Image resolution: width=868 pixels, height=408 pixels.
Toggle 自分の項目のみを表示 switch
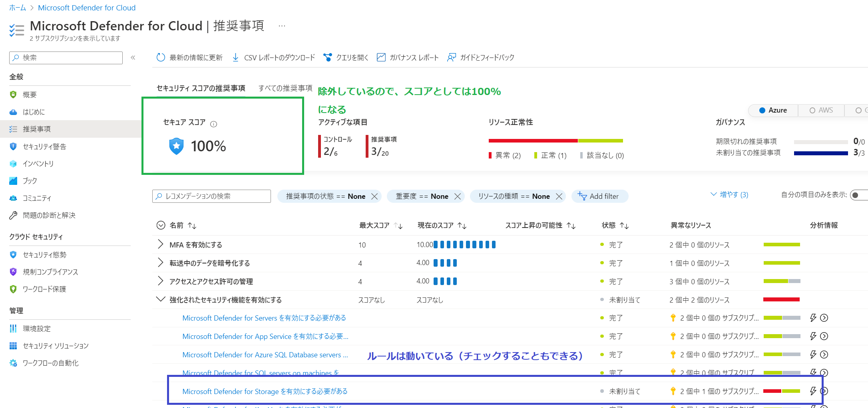(859, 195)
